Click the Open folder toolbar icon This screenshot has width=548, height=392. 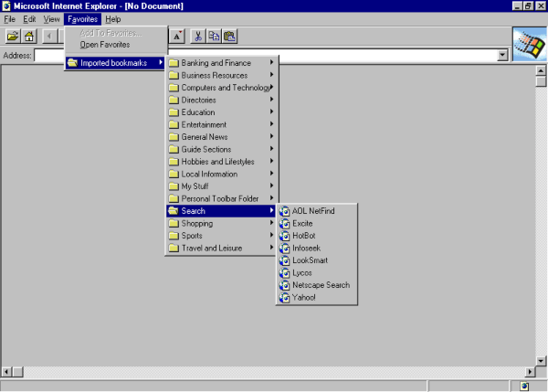pyautogui.click(x=13, y=36)
